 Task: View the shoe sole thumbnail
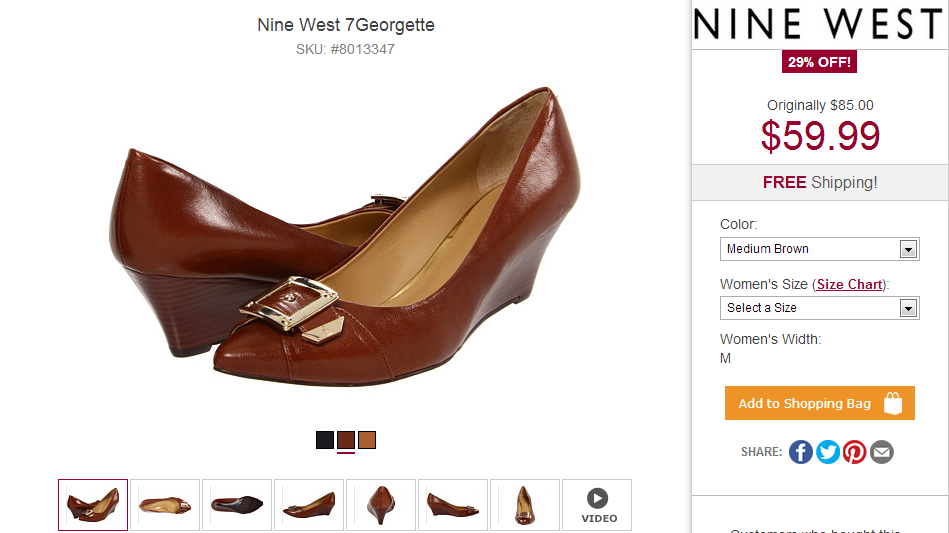(237, 505)
